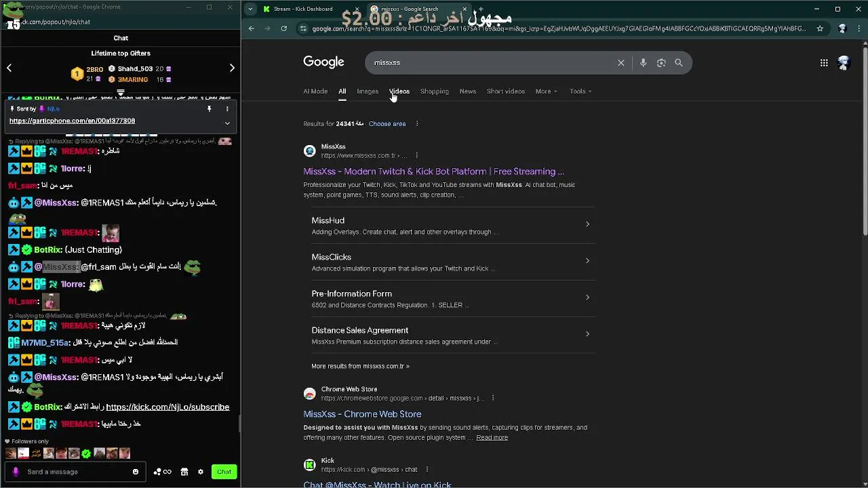
Task: Select the All results tab
Action: click(x=342, y=91)
